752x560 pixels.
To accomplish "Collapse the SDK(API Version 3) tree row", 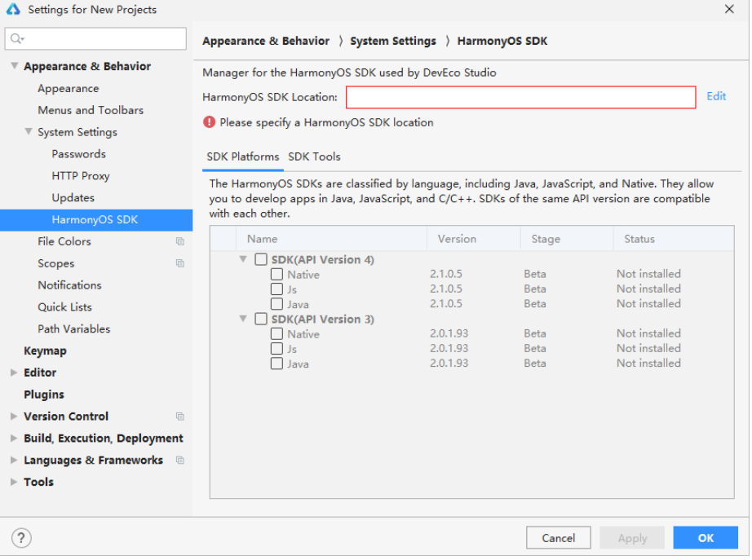I will (x=243, y=319).
